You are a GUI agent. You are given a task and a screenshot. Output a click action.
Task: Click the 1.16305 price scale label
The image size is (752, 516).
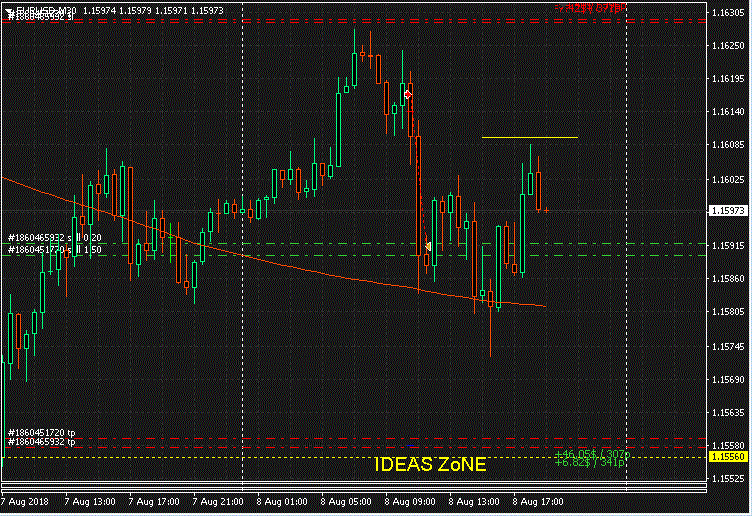click(728, 13)
